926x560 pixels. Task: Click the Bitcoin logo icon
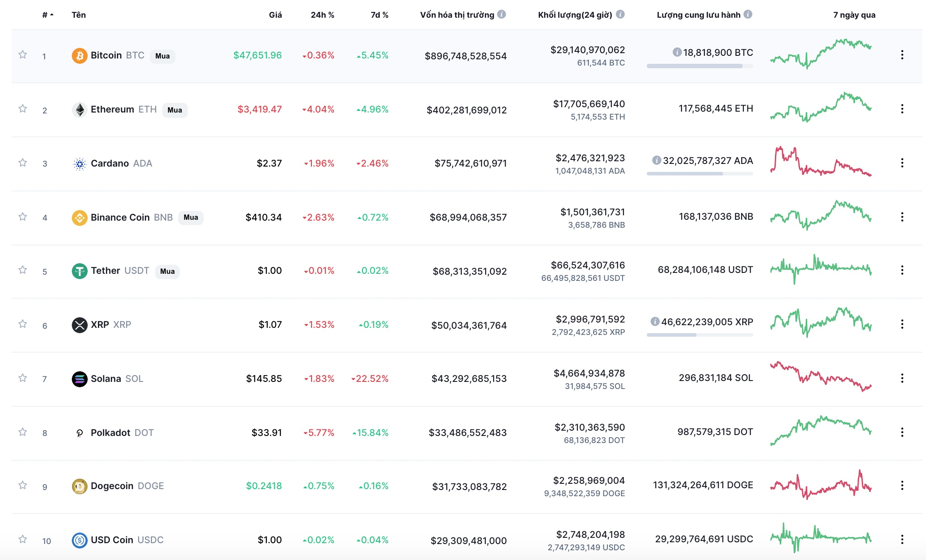[x=80, y=56]
